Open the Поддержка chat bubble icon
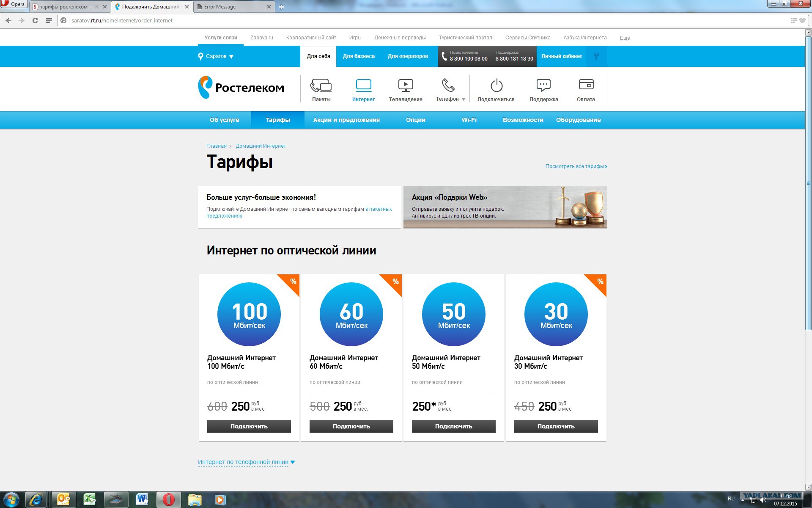The height and width of the screenshot is (508, 812). [x=543, y=86]
